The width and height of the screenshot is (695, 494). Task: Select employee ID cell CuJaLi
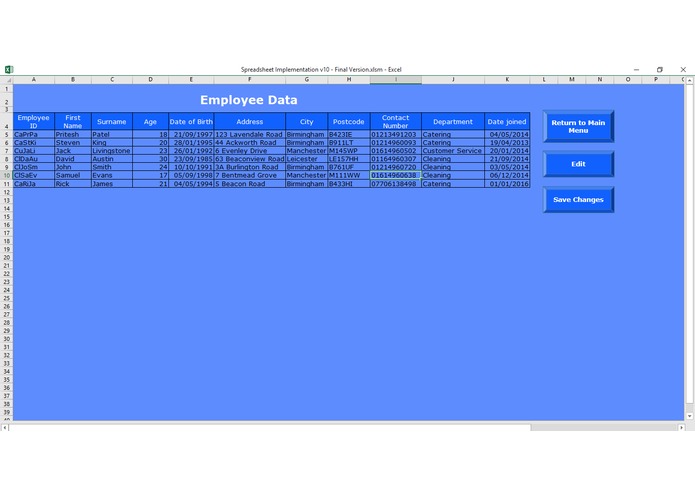34,151
